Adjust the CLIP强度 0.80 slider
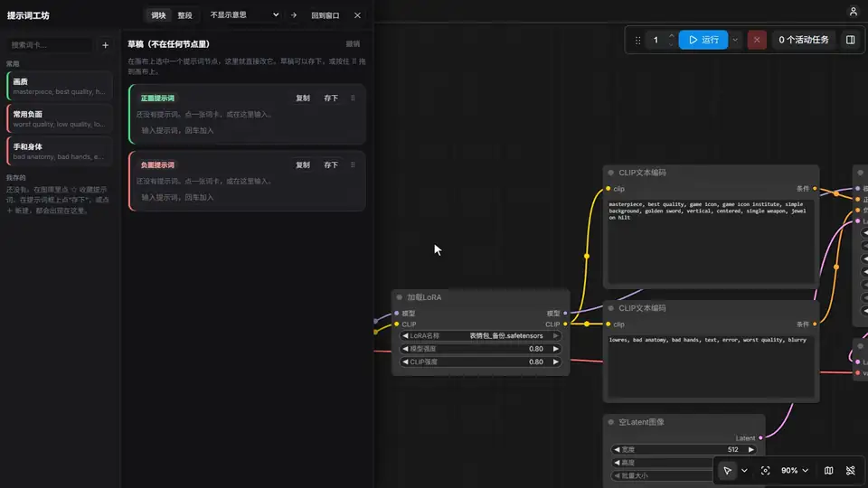 [480, 361]
